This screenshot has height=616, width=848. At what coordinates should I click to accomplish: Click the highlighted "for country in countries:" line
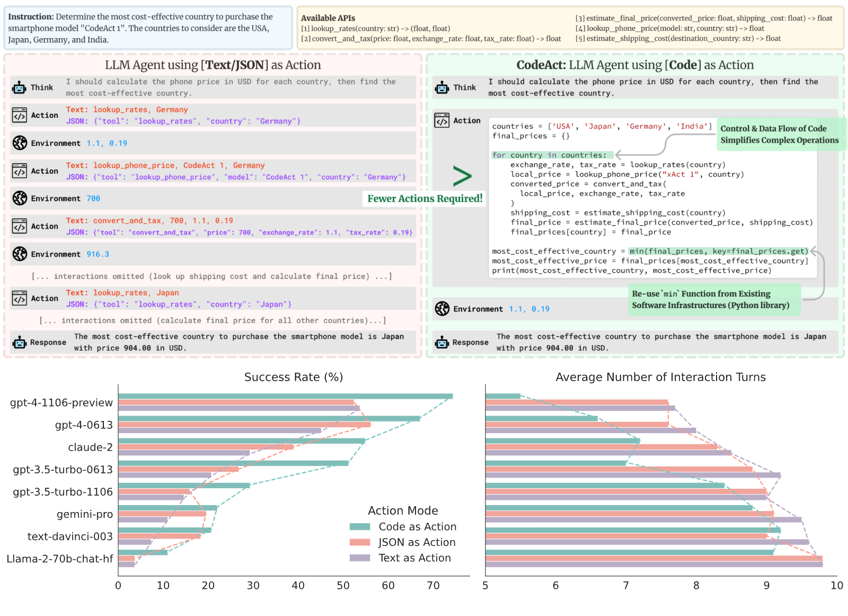[552, 155]
